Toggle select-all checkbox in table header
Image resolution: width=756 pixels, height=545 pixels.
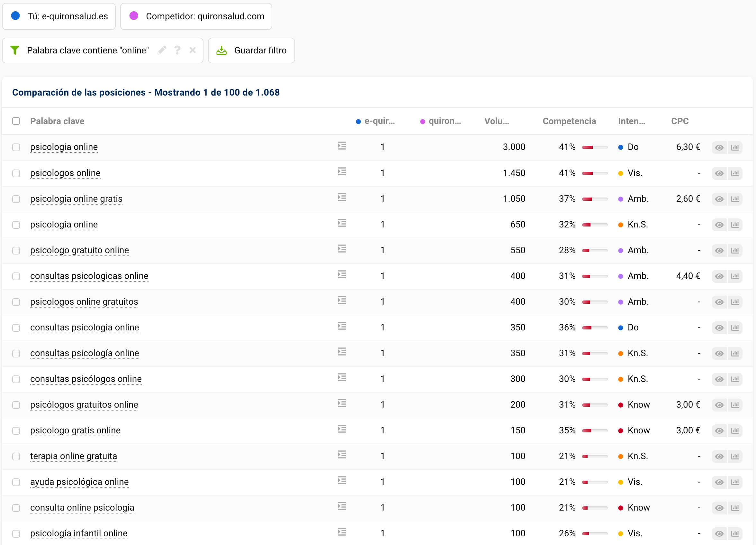click(x=16, y=121)
